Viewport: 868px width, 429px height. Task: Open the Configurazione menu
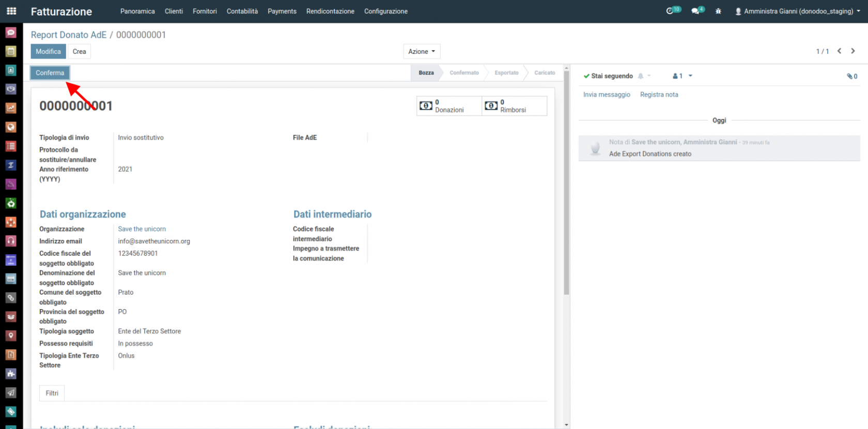tap(385, 11)
